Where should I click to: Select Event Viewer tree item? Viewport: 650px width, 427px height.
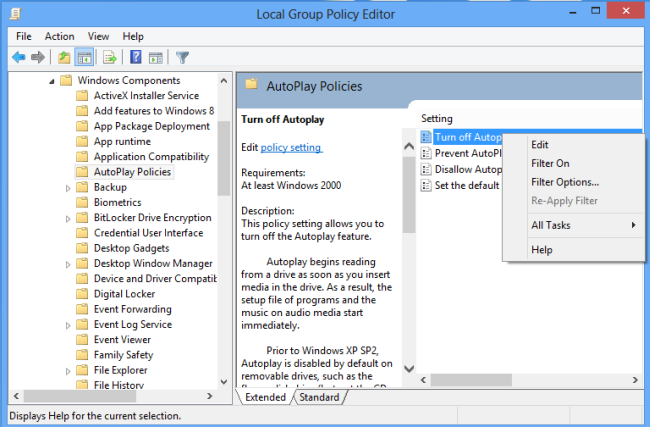click(122, 340)
